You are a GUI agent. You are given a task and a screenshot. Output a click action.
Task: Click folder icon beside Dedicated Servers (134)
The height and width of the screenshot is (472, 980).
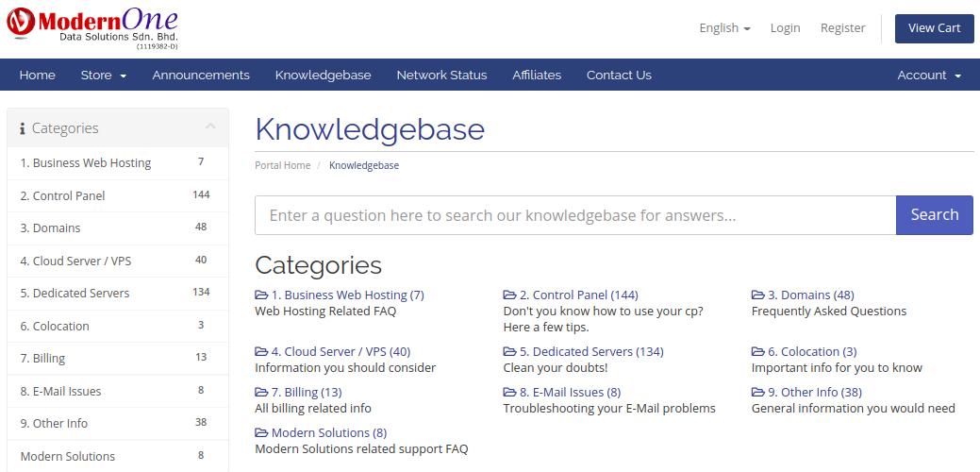pyautogui.click(x=509, y=352)
